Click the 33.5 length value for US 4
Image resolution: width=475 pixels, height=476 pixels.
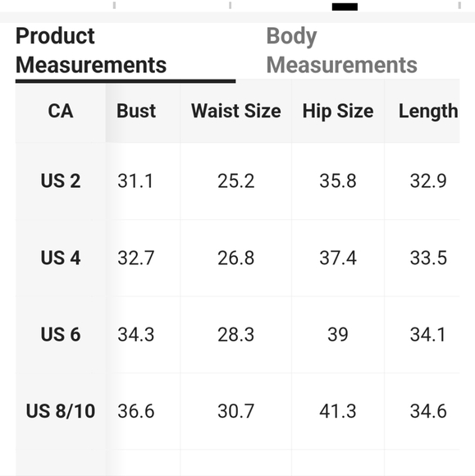(x=428, y=258)
